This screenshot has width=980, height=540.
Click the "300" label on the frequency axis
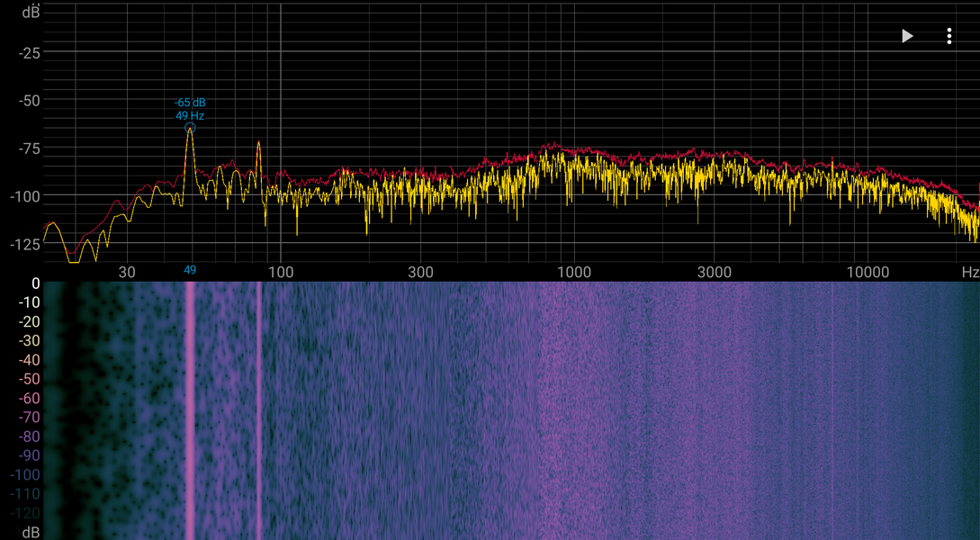420,272
